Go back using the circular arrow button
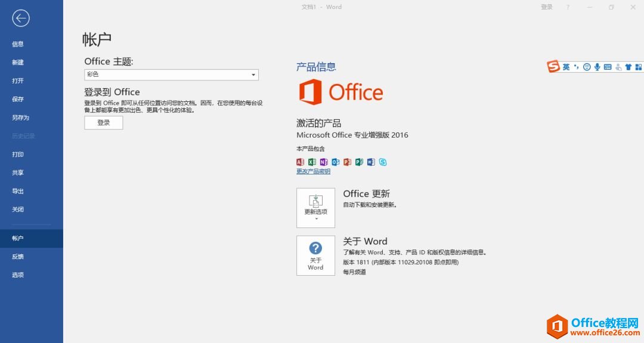The image size is (644, 343). click(20, 18)
